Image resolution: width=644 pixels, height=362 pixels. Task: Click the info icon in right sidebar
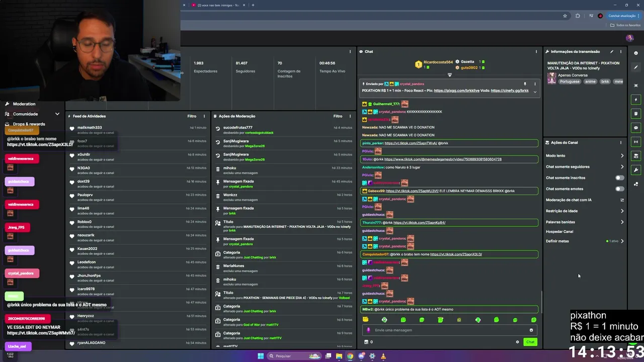636,53
